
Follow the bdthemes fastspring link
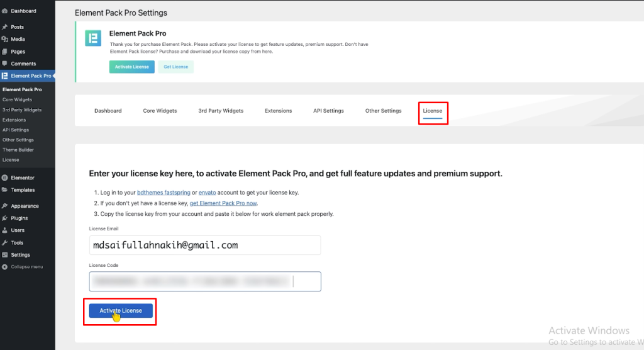[164, 192]
